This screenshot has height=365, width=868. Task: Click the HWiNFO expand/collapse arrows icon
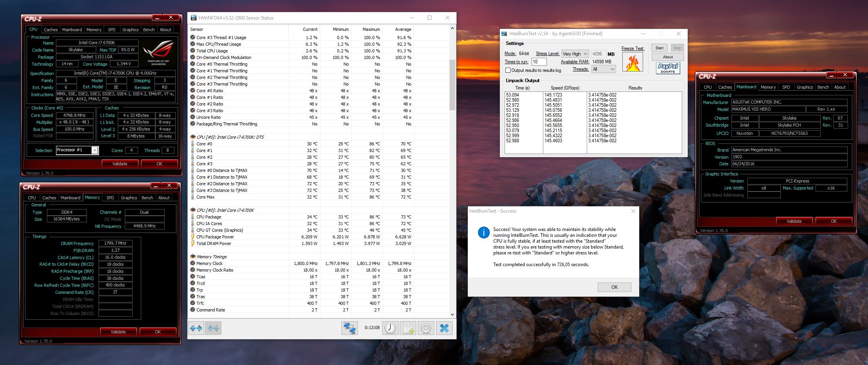(x=196, y=328)
